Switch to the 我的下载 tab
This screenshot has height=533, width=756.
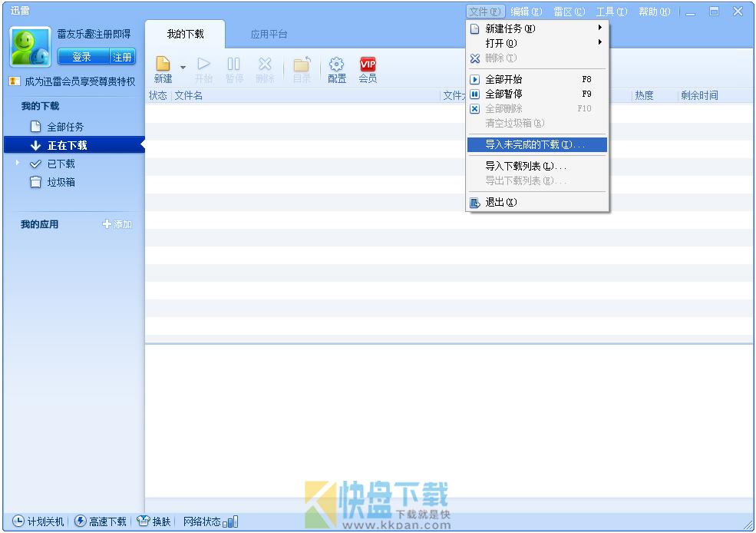(x=185, y=35)
